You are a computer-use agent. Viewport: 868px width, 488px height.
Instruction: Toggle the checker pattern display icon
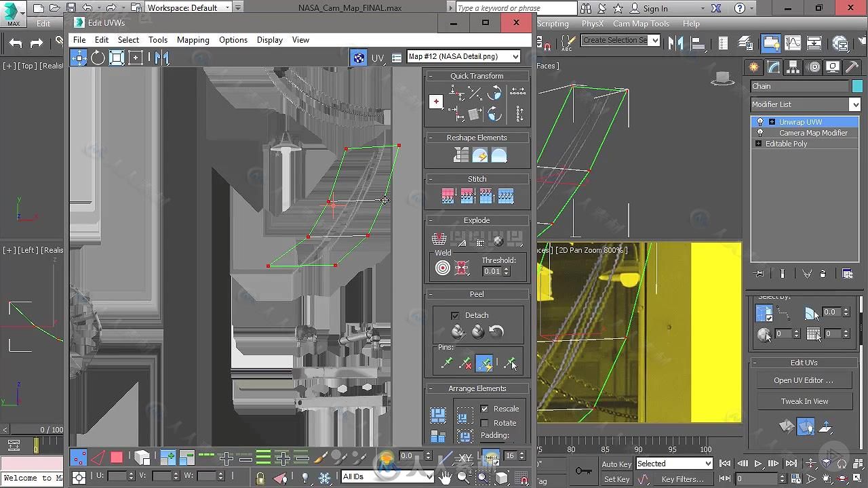[359, 58]
